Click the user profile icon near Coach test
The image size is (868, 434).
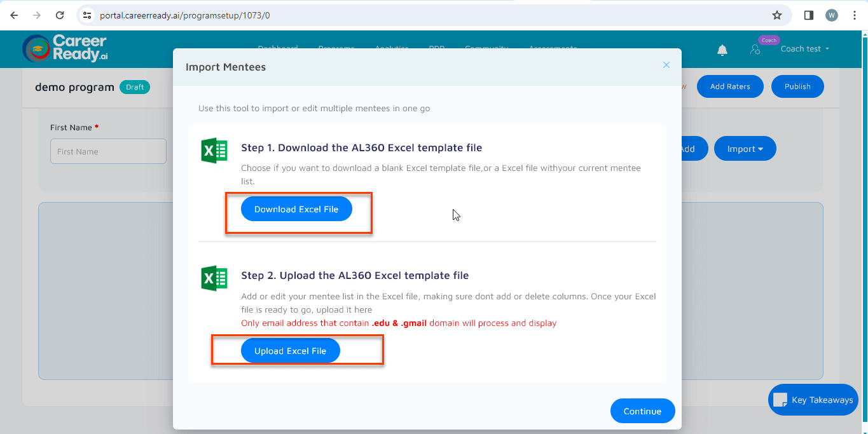[x=755, y=50]
